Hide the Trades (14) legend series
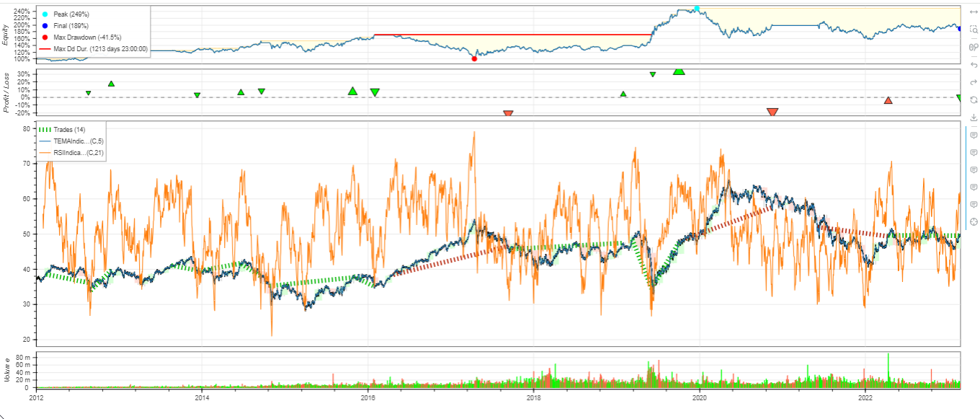This screenshot has height=419, width=980. coord(69,130)
